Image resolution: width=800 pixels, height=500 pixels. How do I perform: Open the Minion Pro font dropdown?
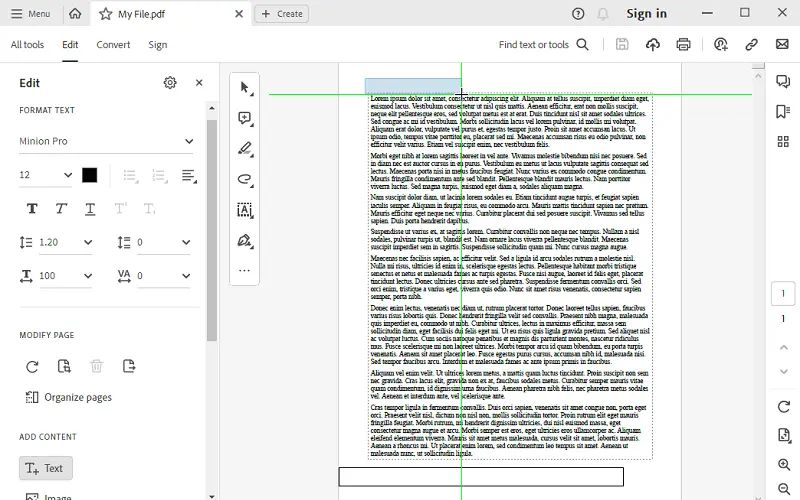pyautogui.click(x=106, y=141)
